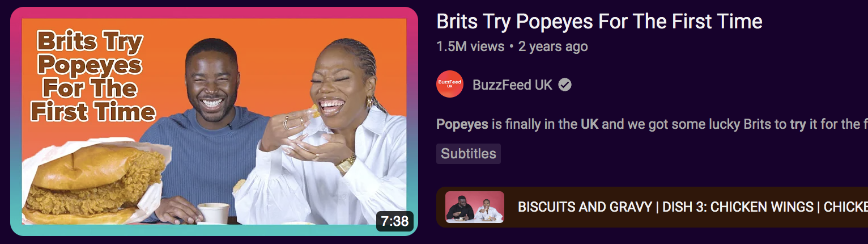
Task: Click the 7:38 duration badge
Action: point(395,221)
